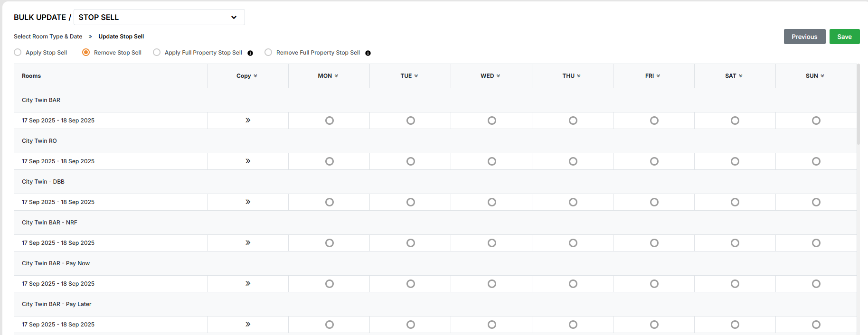Click copy arrows icon for City Twin BAR row
The image size is (868, 335).
248,121
